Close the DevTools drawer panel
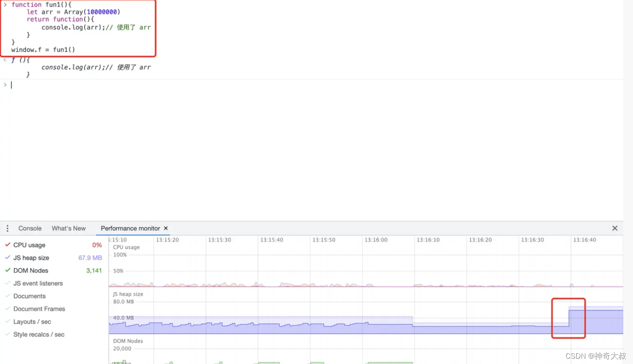Screen dimensions: 633x364 point(615,228)
